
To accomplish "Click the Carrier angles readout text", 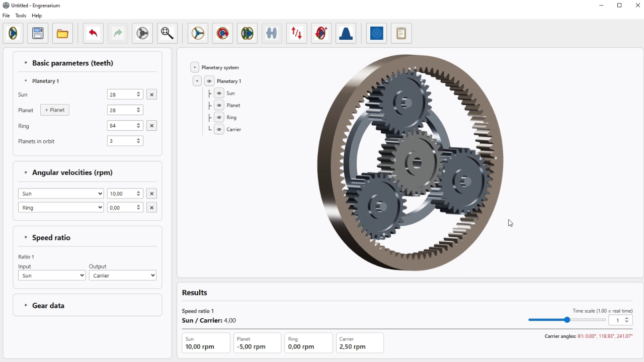I will [589, 336].
